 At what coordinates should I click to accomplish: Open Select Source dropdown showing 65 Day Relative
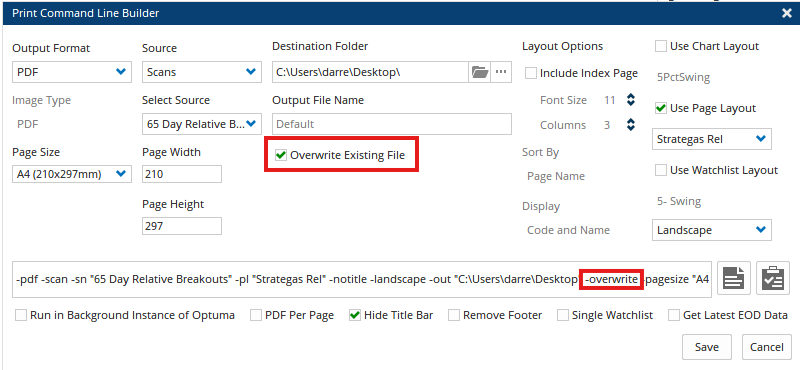(202, 124)
